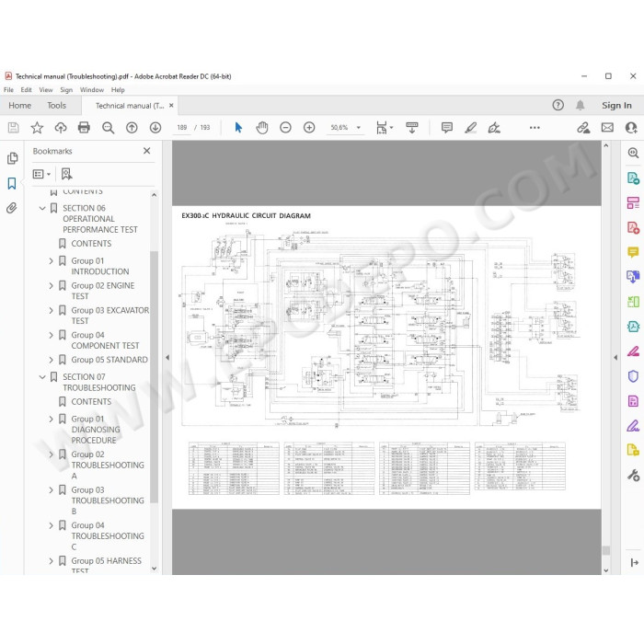644x644 pixels.
Task: Close the Technical manual document tab
Action: pyautogui.click(x=171, y=106)
